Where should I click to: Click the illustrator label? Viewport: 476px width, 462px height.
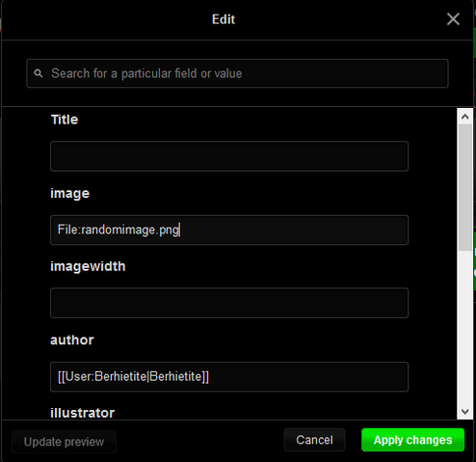coord(82,413)
